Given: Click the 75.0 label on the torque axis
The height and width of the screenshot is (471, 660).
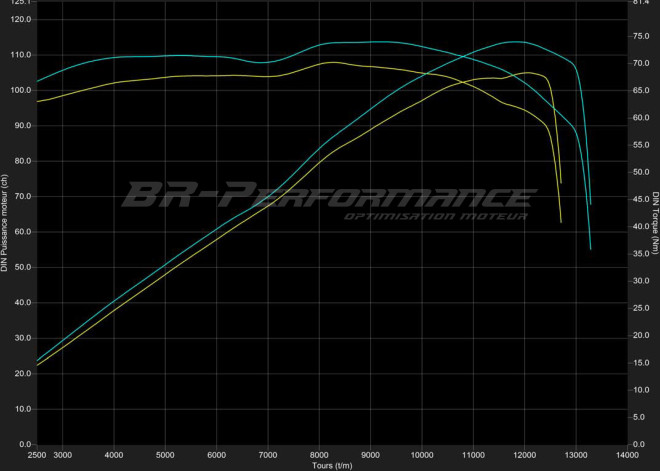Looking at the screenshot, I should pyautogui.click(x=642, y=36).
